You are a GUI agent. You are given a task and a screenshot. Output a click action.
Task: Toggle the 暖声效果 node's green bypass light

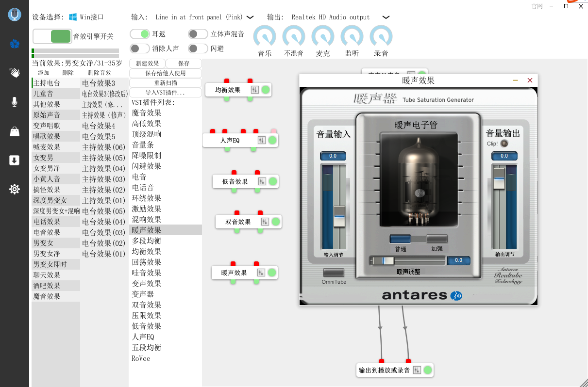(272, 273)
